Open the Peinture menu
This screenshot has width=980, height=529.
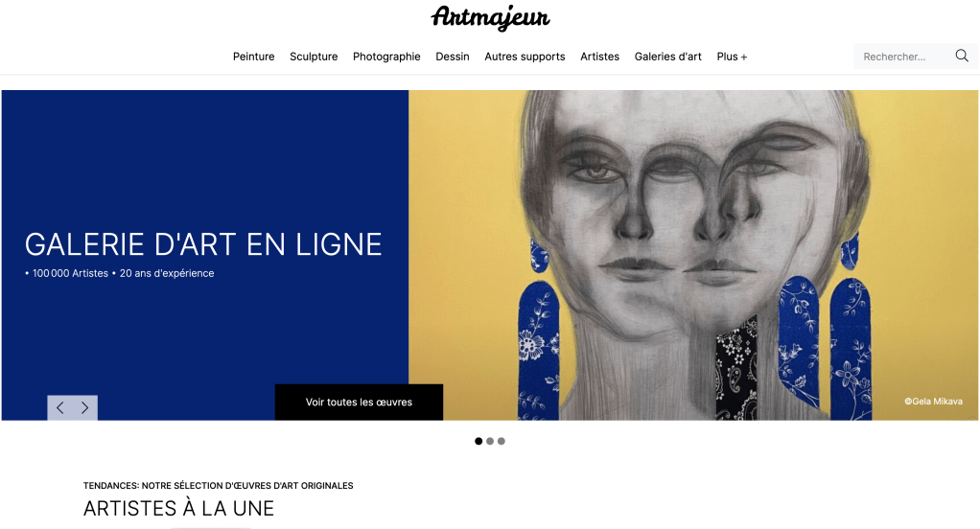pos(254,57)
